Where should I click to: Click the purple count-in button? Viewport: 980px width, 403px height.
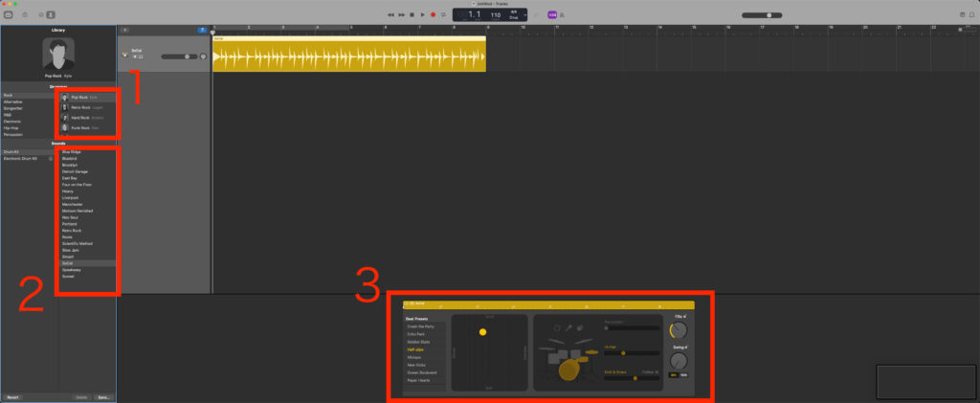(552, 14)
